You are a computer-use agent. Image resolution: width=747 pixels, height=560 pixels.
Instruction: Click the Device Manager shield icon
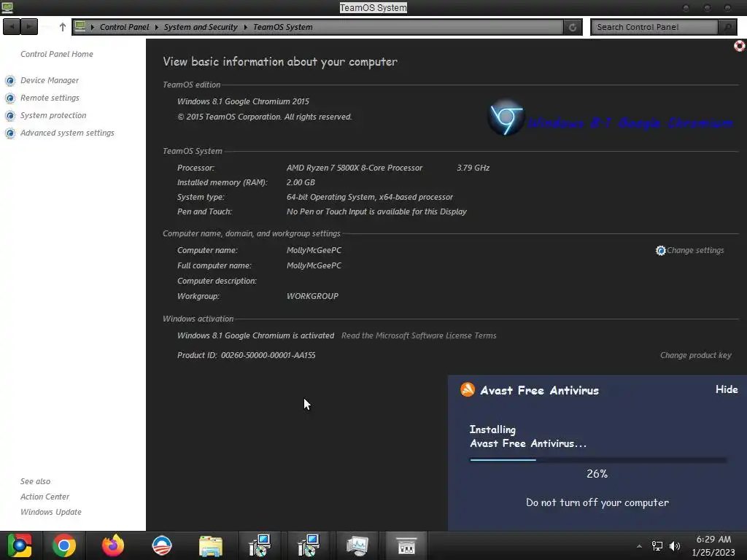point(10,80)
